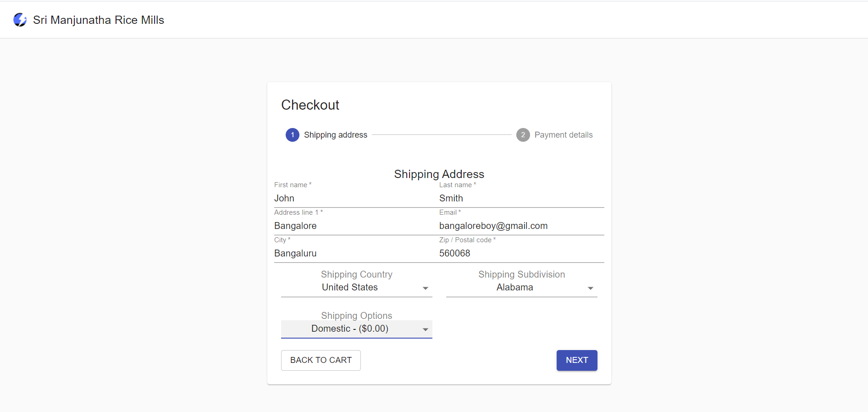Go back with BACK TO CART button
Image resolution: width=868 pixels, height=412 pixels.
(321, 360)
